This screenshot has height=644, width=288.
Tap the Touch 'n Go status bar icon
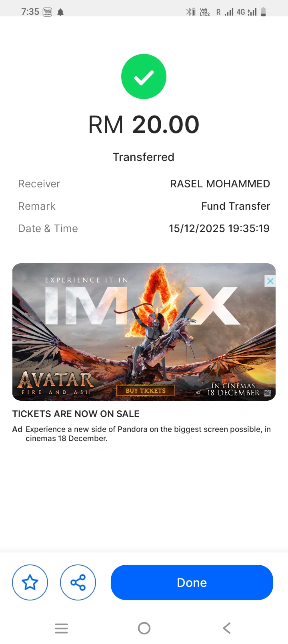click(47, 12)
